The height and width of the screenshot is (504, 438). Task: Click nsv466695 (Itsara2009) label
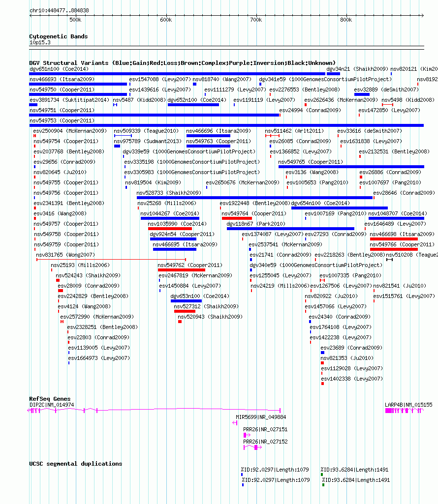[185, 244]
